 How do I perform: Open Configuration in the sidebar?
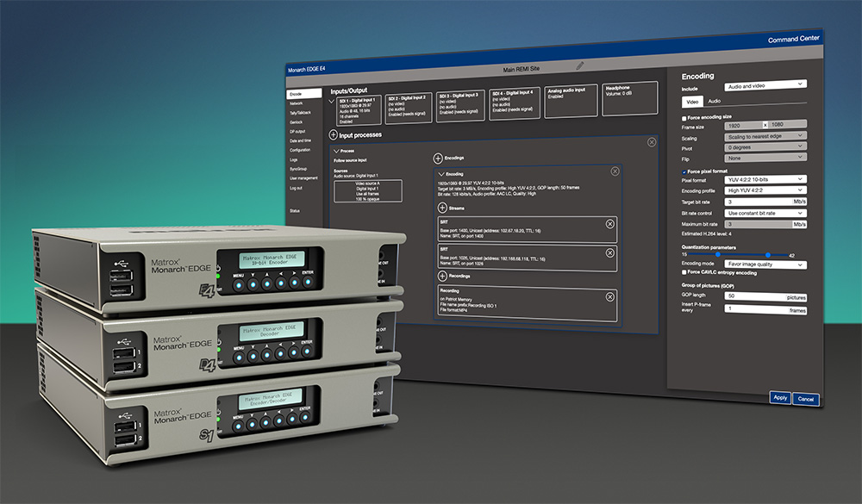tap(300, 150)
